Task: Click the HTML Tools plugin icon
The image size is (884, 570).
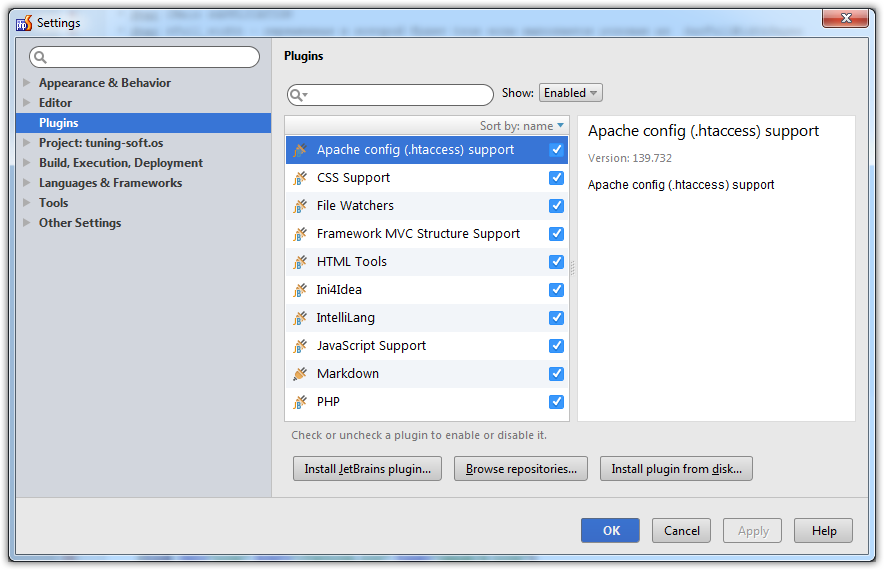Action: [300, 262]
